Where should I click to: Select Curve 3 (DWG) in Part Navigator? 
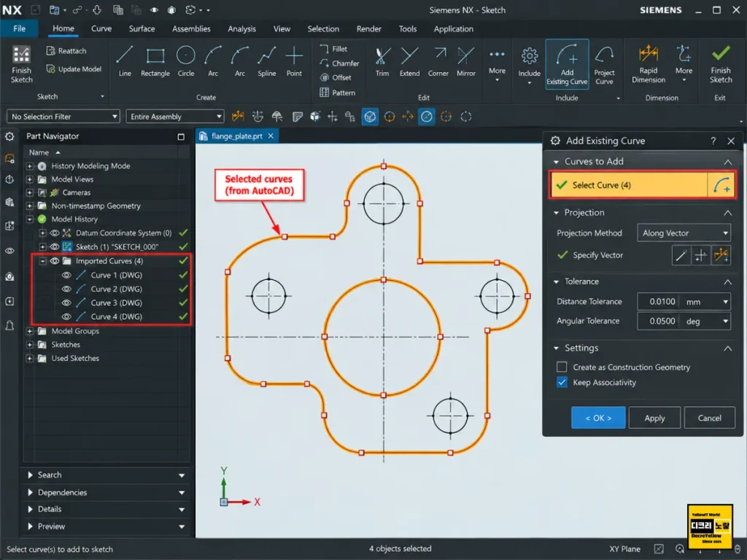tap(116, 303)
